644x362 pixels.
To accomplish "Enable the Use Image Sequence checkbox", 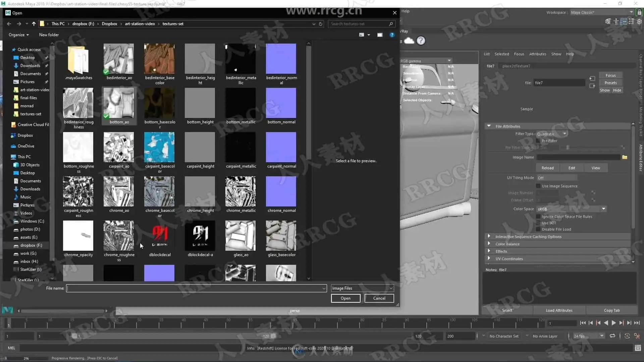I will (x=538, y=186).
